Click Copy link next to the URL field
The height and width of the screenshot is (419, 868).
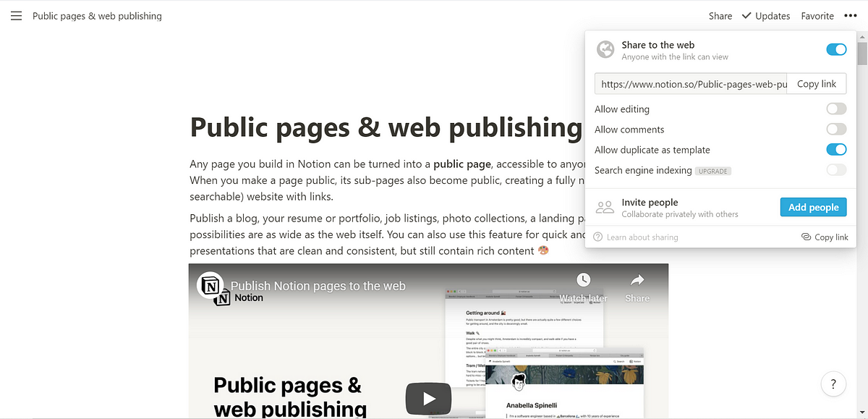coord(817,84)
